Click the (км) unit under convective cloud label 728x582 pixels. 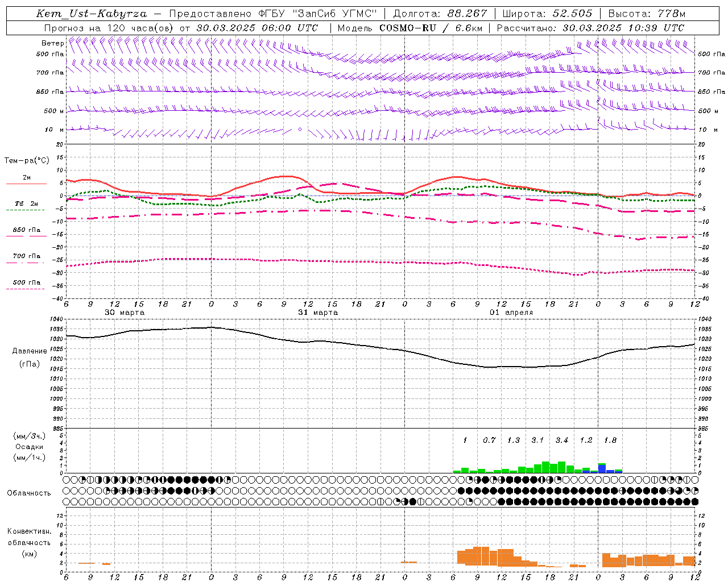[29, 554]
